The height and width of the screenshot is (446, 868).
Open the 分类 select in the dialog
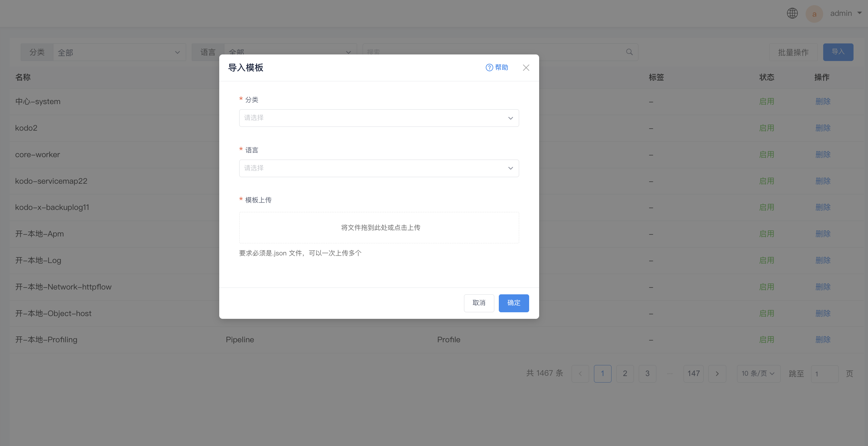point(379,118)
